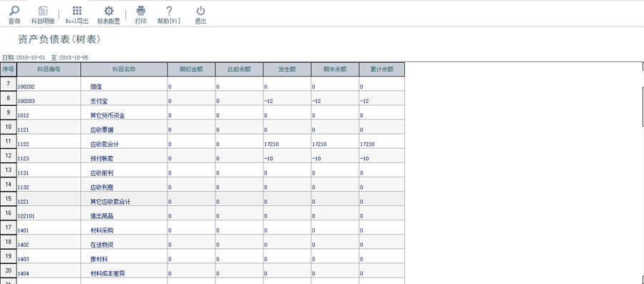This screenshot has width=644, height=284.
Task: Select subject code 100203
Action: [x=26, y=102]
